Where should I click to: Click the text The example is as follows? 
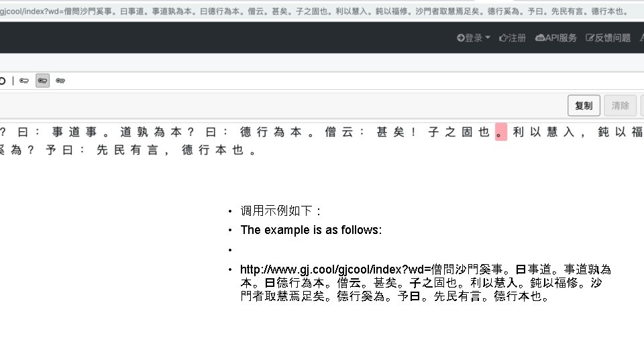(311, 230)
